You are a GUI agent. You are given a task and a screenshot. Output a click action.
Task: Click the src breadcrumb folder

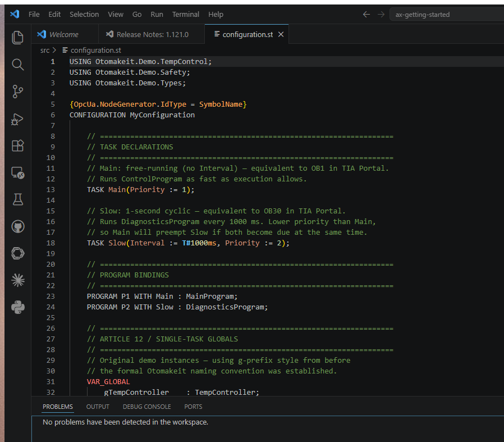click(45, 51)
